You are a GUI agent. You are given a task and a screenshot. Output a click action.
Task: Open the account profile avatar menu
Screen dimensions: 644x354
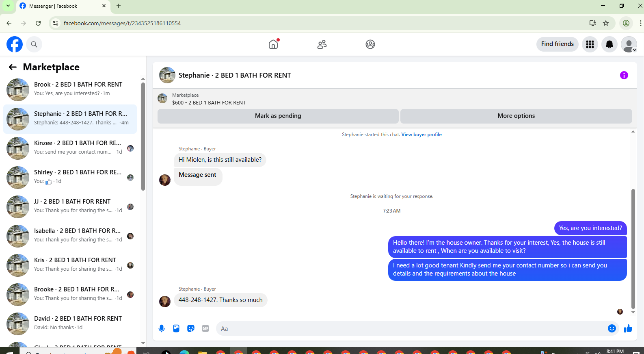[x=629, y=44]
